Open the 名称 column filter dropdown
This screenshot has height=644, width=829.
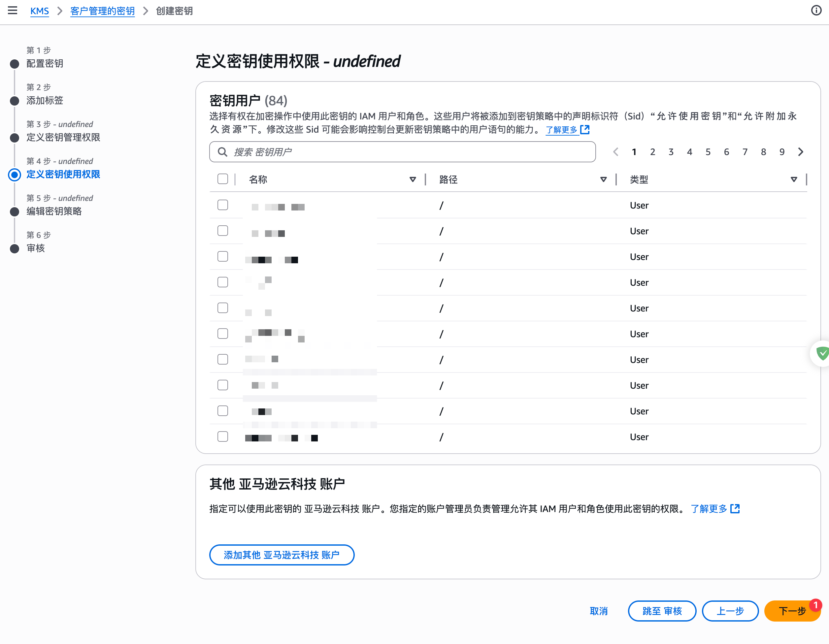[413, 179]
